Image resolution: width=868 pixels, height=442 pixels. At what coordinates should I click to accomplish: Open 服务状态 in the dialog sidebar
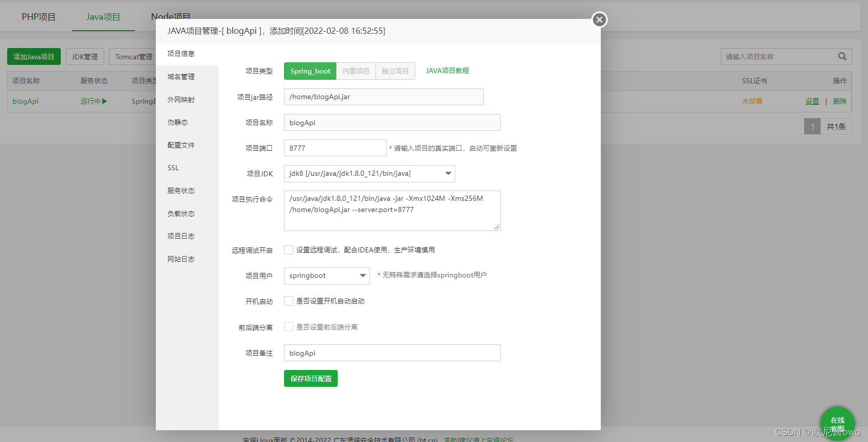click(x=187, y=191)
